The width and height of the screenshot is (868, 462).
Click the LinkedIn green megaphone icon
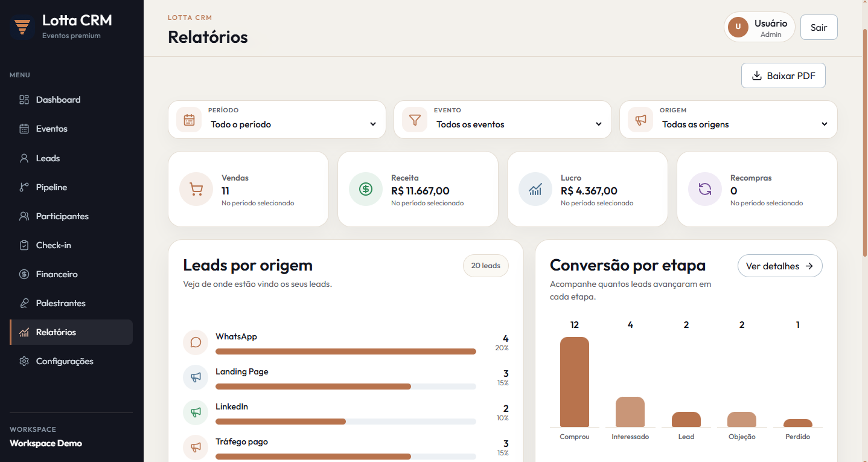click(x=196, y=412)
